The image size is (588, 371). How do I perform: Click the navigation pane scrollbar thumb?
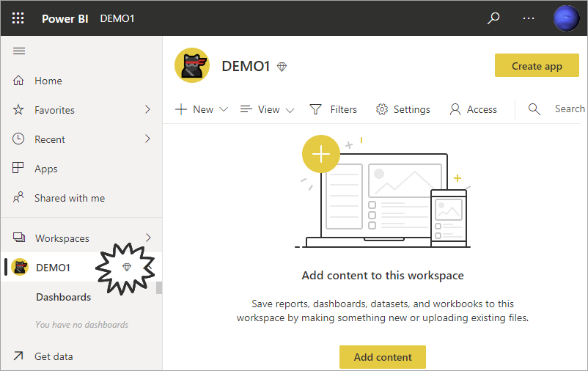[159, 287]
